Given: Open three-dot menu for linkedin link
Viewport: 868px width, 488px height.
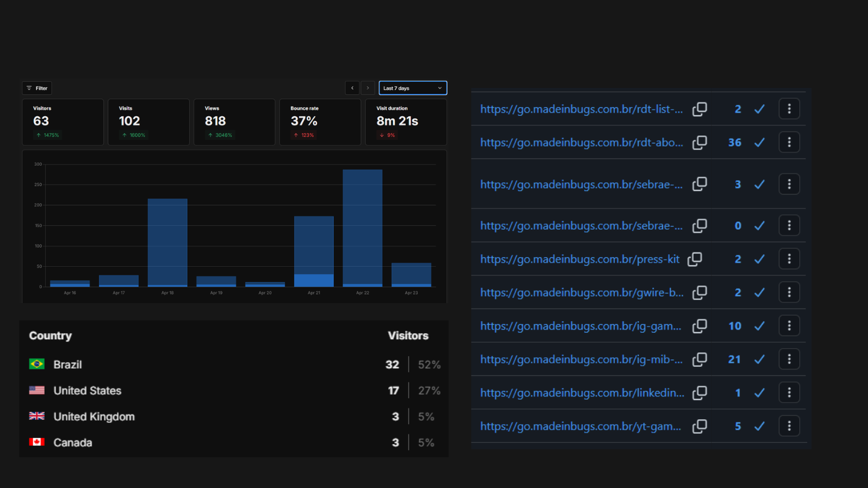Looking at the screenshot, I should (x=789, y=393).
